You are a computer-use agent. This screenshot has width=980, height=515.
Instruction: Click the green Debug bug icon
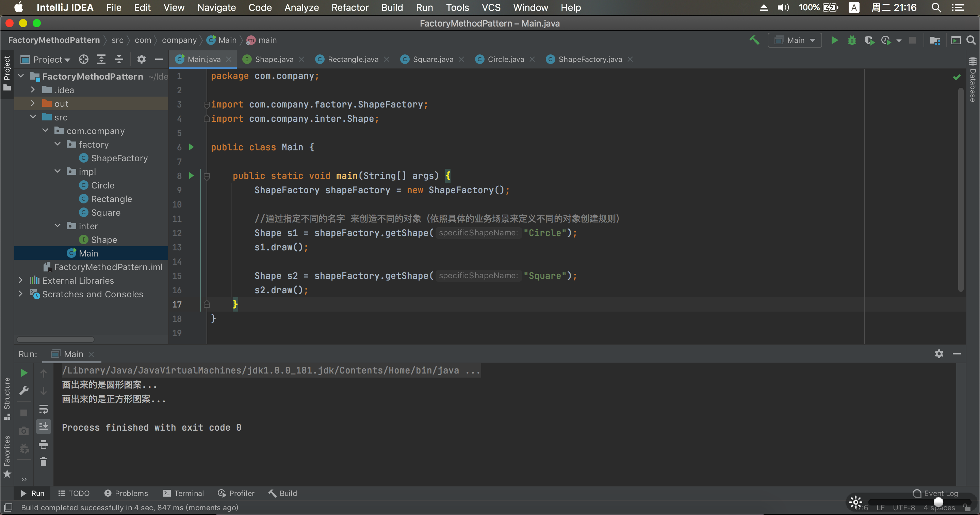(852, 40)
